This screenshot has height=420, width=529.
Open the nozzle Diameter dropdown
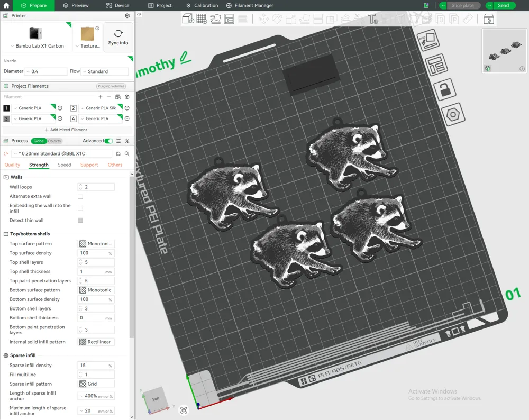(x=46, y=71)
